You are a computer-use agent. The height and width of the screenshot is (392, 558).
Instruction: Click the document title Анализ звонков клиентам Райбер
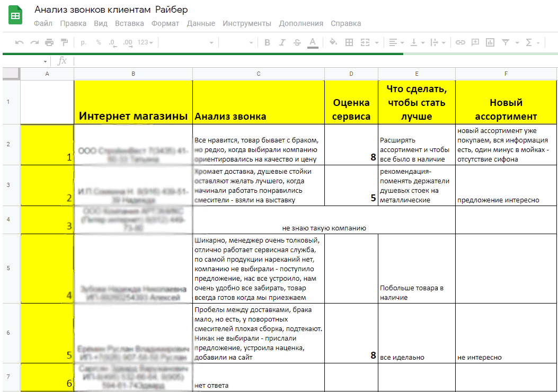[111, 10]
